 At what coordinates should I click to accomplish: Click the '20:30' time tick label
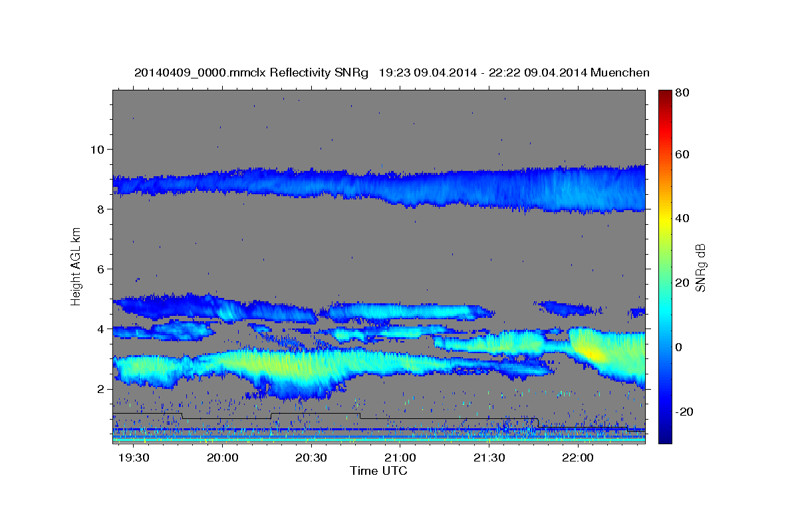(x=312, y=458)
